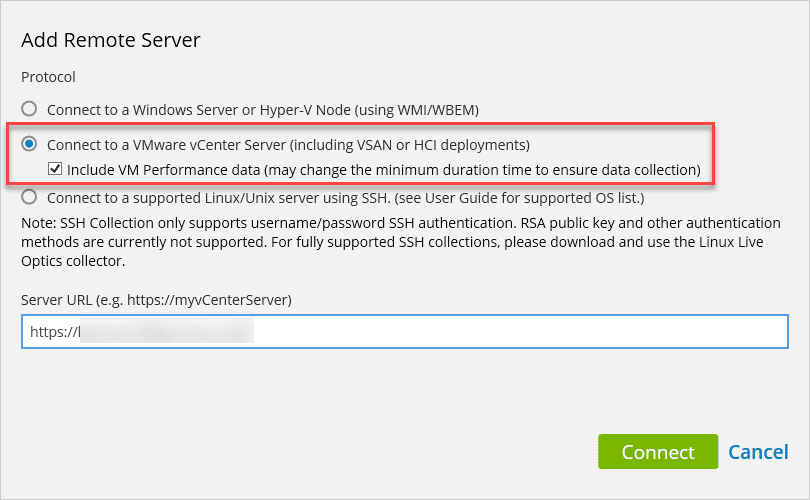The image size is (810, 500).
Task: Uncheck the Include VM Performance data checkbox
Action: click(56, 169)
